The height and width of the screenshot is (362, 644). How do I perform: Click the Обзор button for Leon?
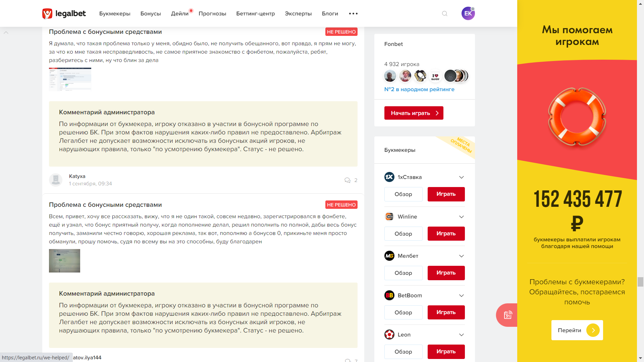pos(403,352)
